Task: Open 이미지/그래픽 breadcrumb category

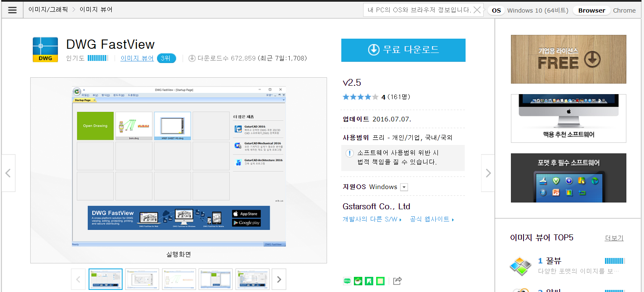Action: tap(48, 9)
